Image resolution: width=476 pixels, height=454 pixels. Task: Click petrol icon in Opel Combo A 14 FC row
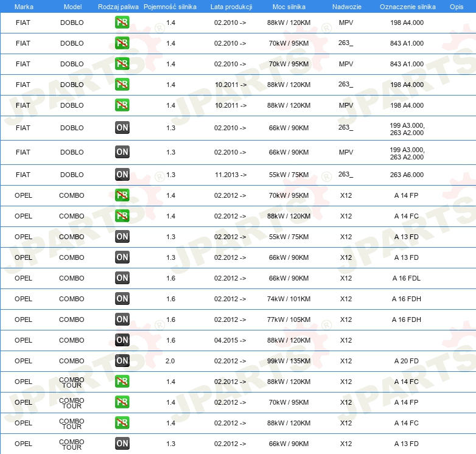click(x=122, y=216)
